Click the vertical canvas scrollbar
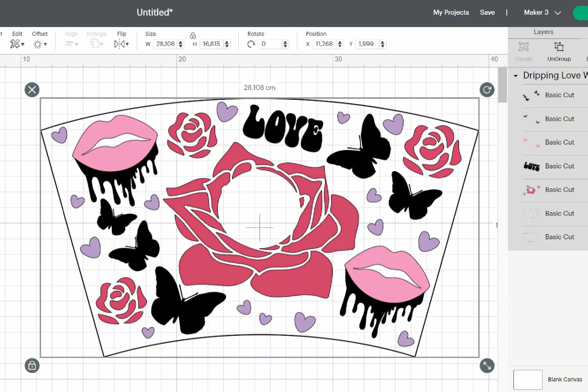This screenshot has width=588, height=392. tap(503, 85)
